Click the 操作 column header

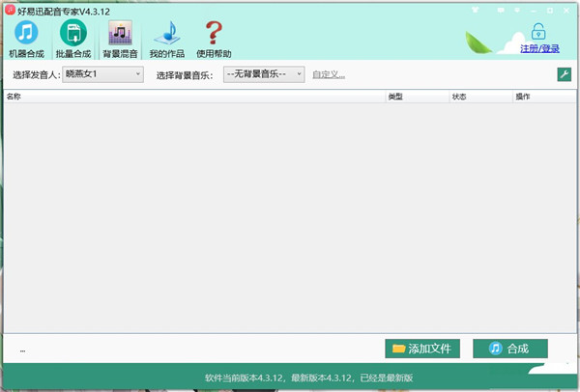tap(523, 98)
